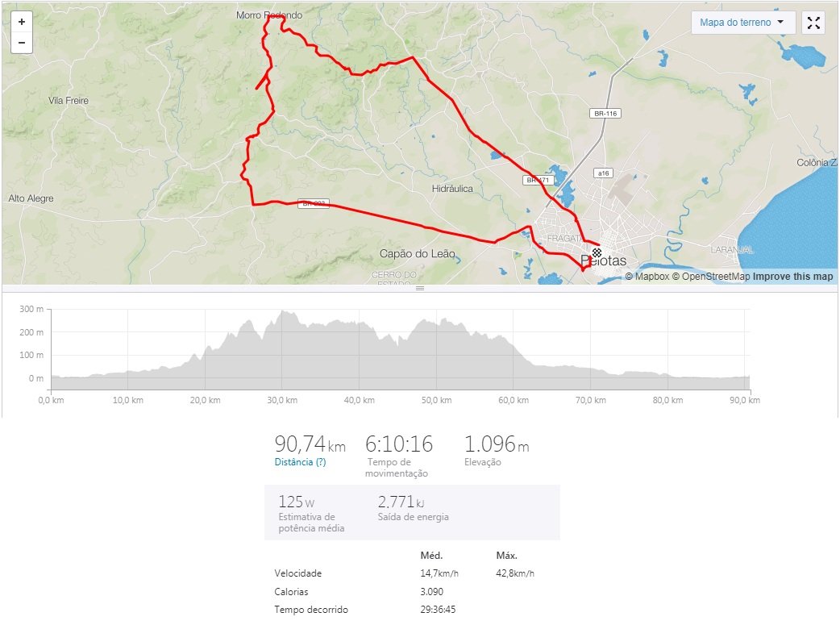
Task: Grab the map resize handle below map
Action: click(x=420, y=289)
